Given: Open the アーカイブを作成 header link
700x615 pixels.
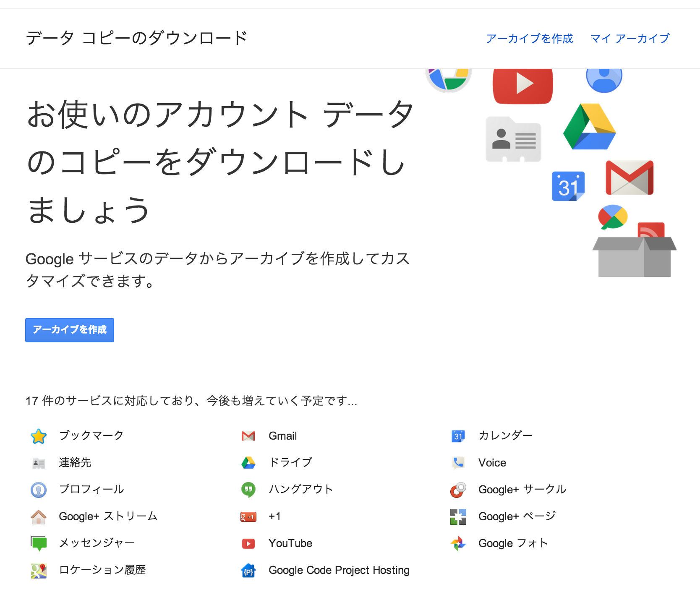Looking at the screenshot, I should point(530,39).
